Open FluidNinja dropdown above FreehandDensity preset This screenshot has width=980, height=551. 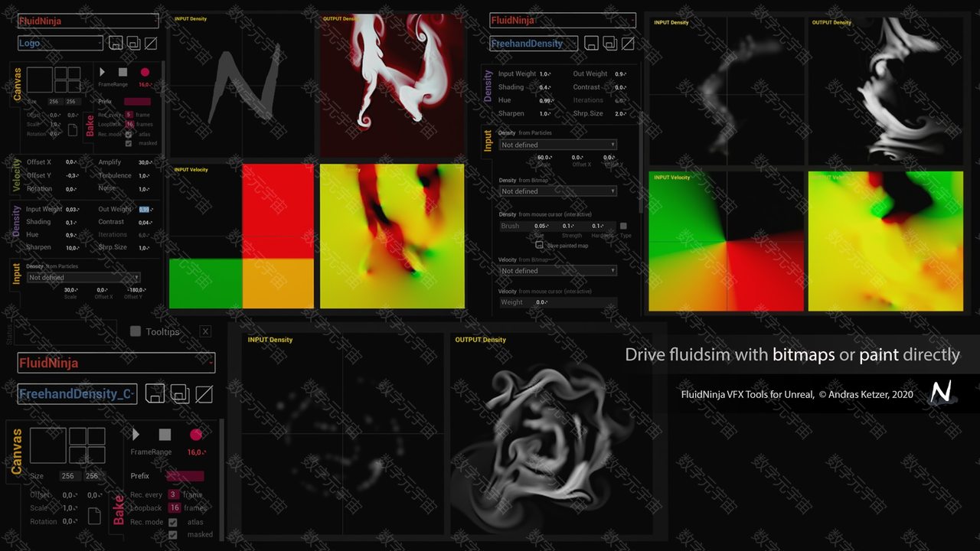click(x=563, y=21)
